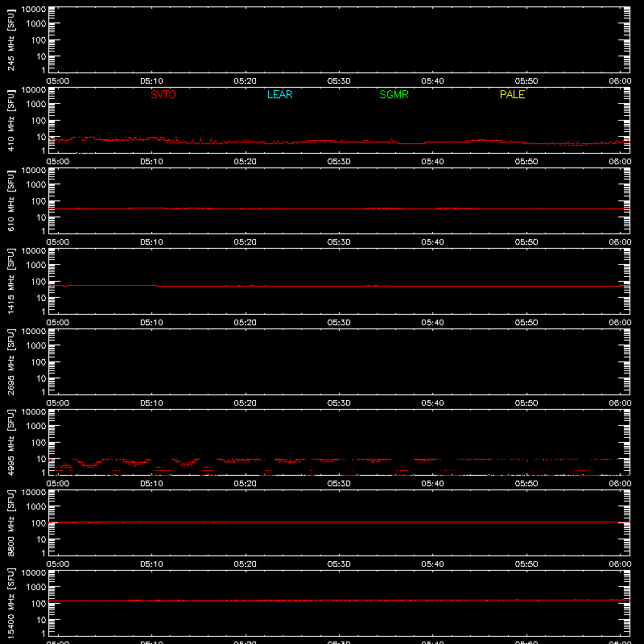Click the yellow PALE station label
644x644 pixels.
point(512,94)
